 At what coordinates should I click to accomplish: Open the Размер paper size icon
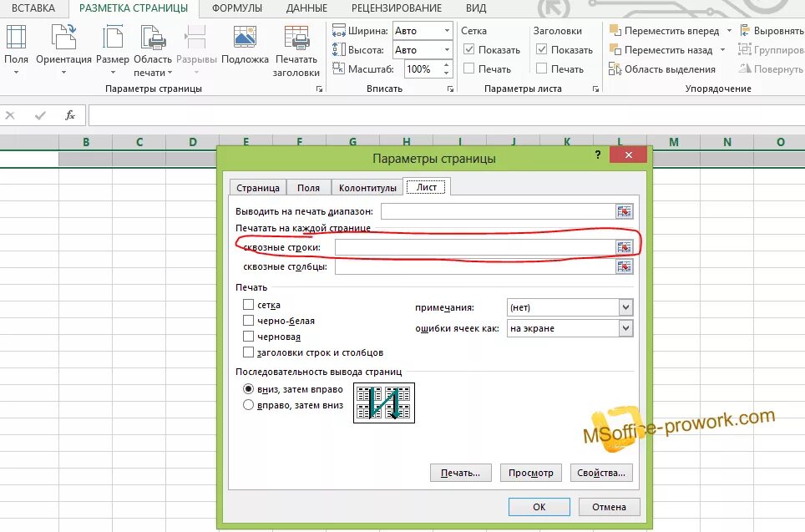point(113,38)
